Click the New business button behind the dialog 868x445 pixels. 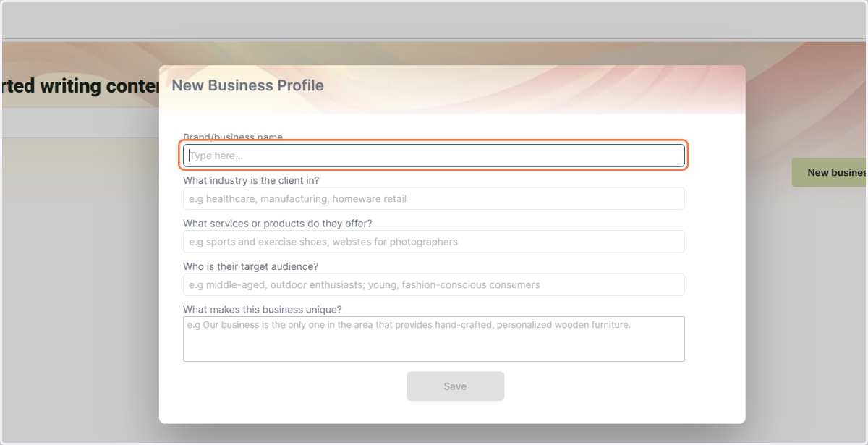[830, 172]
